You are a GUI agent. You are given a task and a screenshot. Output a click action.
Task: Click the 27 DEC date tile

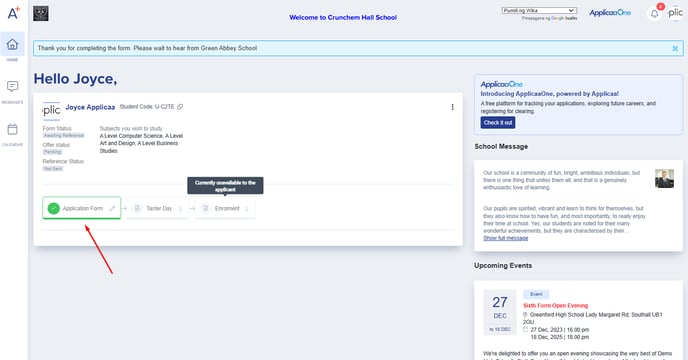pos(500,313)
